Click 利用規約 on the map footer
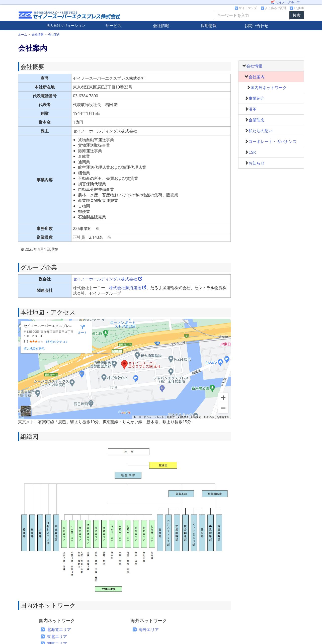This screenshot has width=322, height=644. pyautogui.click(x=196, y=417)
